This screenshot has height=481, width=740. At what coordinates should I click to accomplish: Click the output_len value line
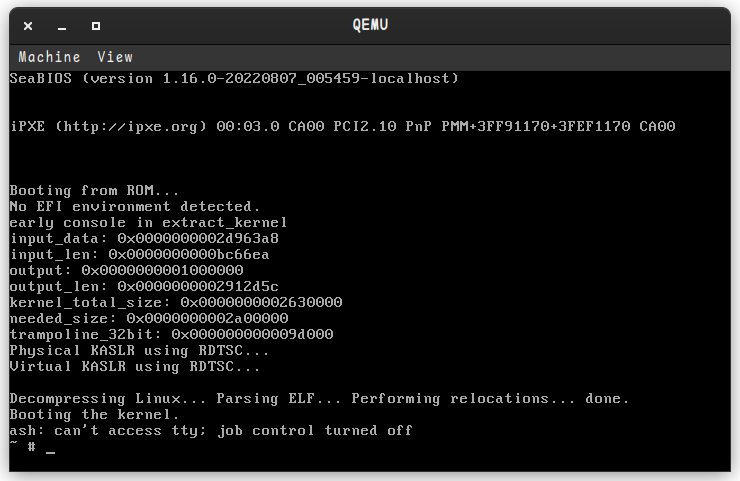(x=144, y=287)
